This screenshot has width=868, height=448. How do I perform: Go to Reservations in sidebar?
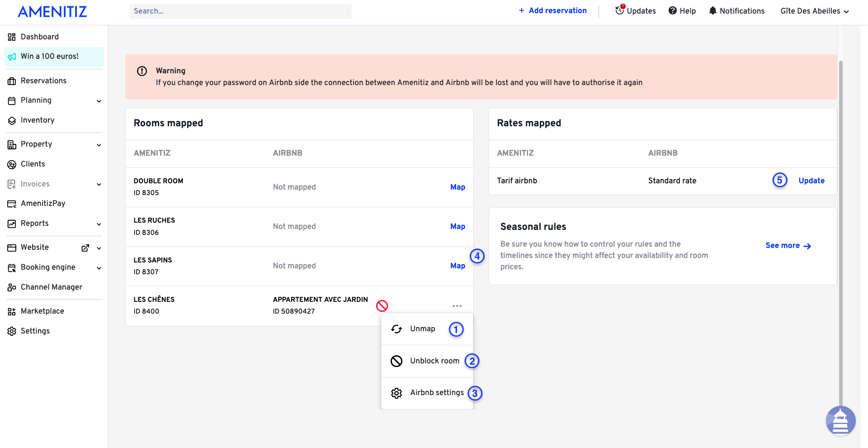pyautogui.click(x=43, y=81)
